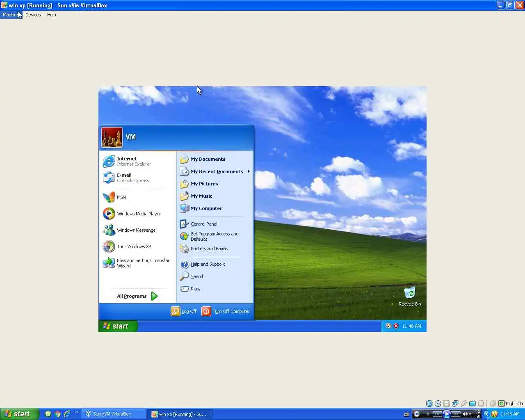The width and height of the screenshot is (525, 420).
Task: Launch Internet Explorer from host quick launch
Action: (x=67, y=414)
